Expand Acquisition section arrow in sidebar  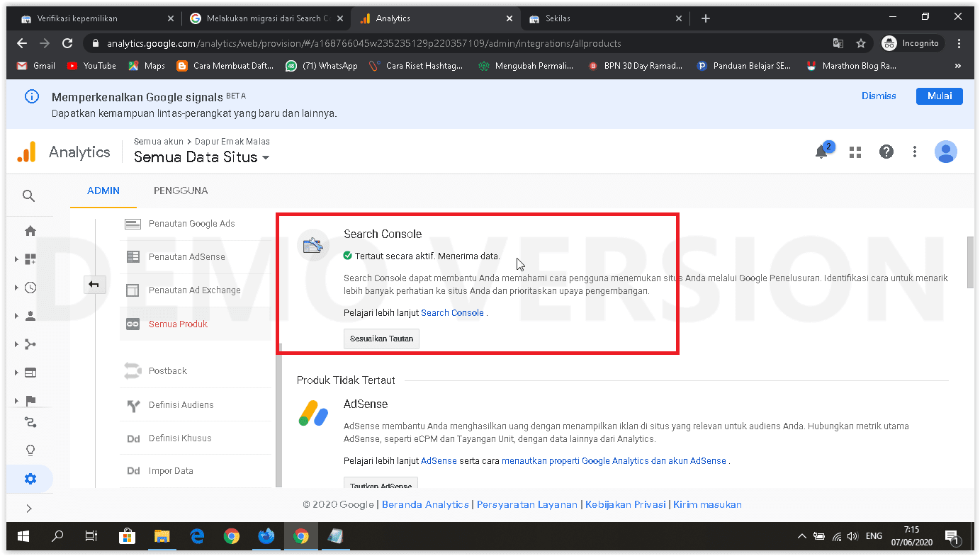coord(16,344)
